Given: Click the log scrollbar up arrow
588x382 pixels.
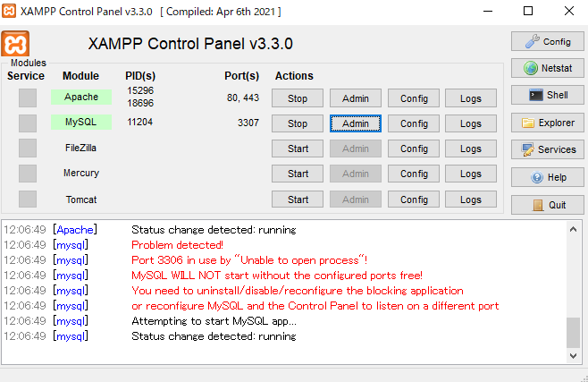Looking at the screenshot, I should tap(573, 229).
